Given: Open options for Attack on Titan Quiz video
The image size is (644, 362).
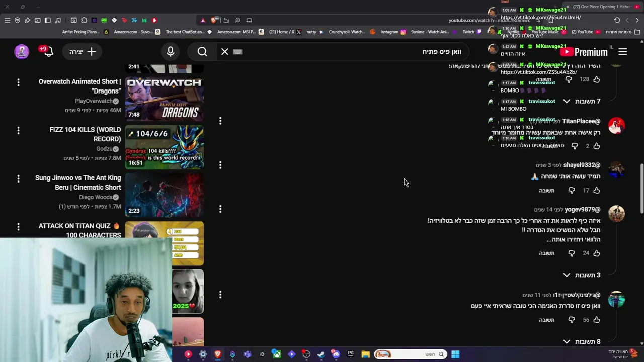Looking at the screenshot, I should 18,227.
